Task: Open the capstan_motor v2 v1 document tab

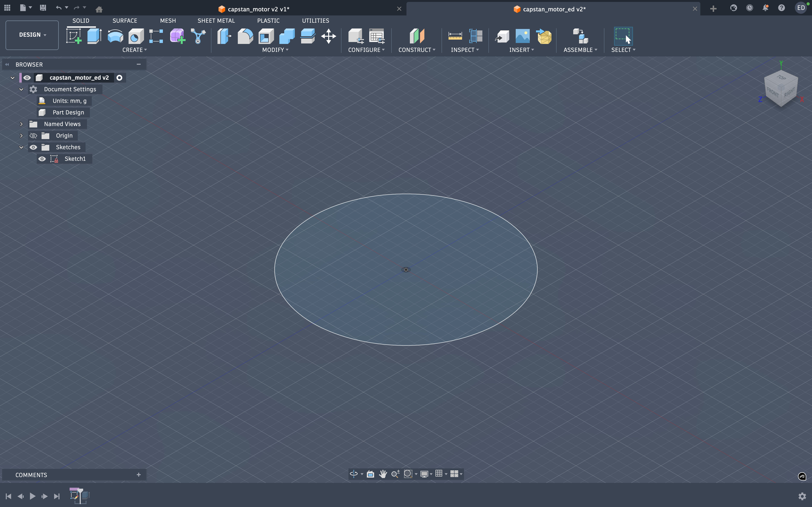Action: pos(258,9)
